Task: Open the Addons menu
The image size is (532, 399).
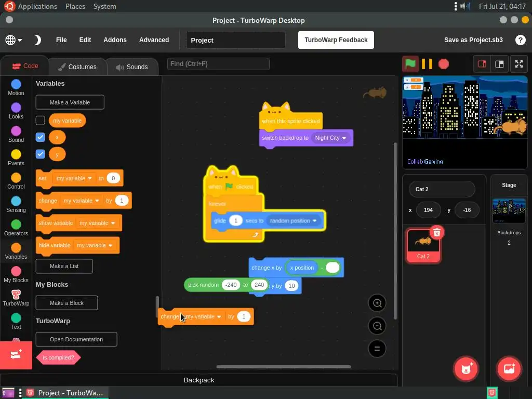Action: coord(115,40)
